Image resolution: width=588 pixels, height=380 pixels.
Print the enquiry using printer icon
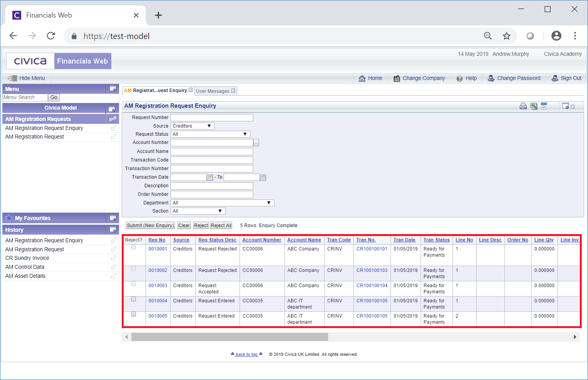(x=523, y=106)
